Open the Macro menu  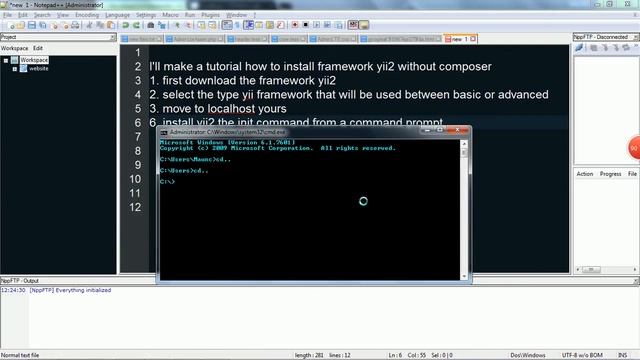tap(171, 15)
